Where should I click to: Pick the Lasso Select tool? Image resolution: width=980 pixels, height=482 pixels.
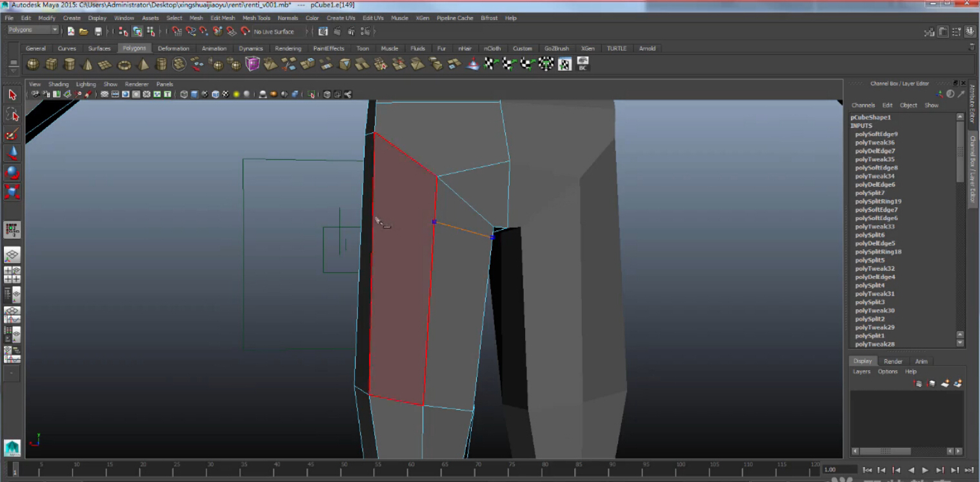pyautogui.click(x=12, y=115)
